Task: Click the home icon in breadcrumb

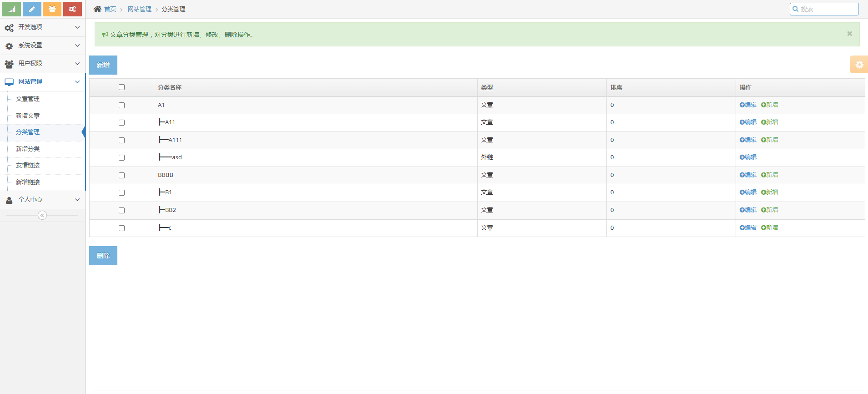Action: (x=97, y=9)
